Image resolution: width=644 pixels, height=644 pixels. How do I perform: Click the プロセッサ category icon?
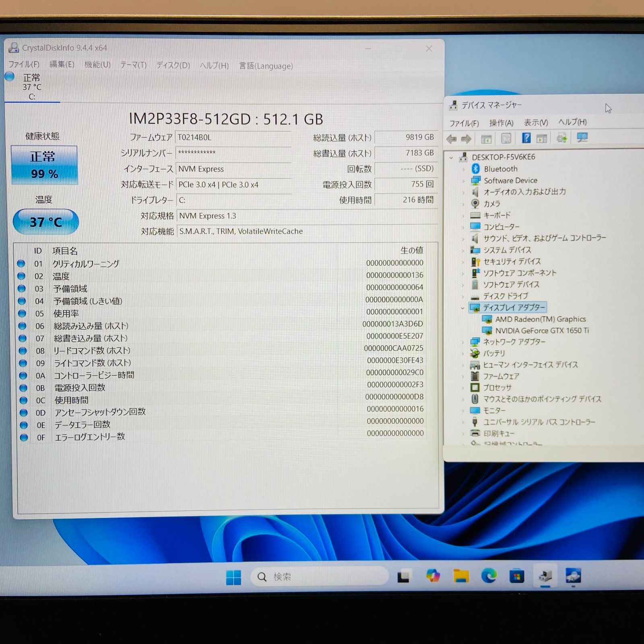[475, 388]
